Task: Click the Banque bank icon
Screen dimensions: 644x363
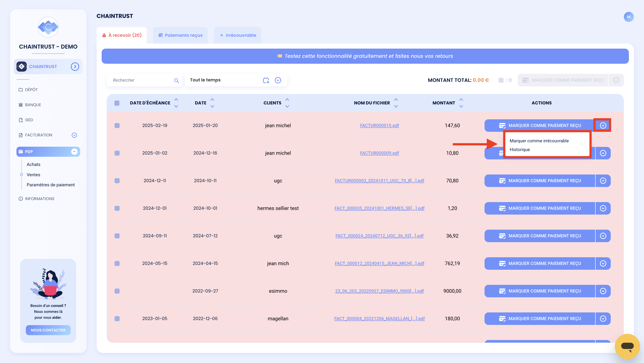Action: [x=21, y=105]
